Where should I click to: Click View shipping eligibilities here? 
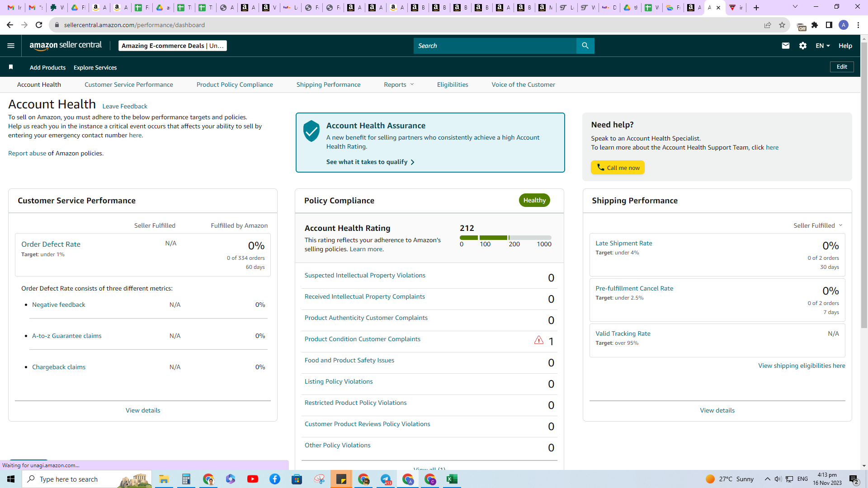(x=802, y=366)
